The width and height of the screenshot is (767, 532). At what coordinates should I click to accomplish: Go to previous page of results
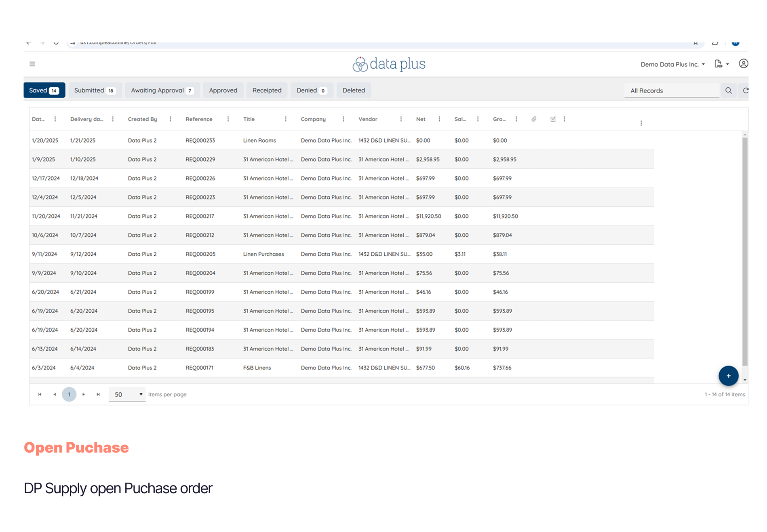pos(55,394)
